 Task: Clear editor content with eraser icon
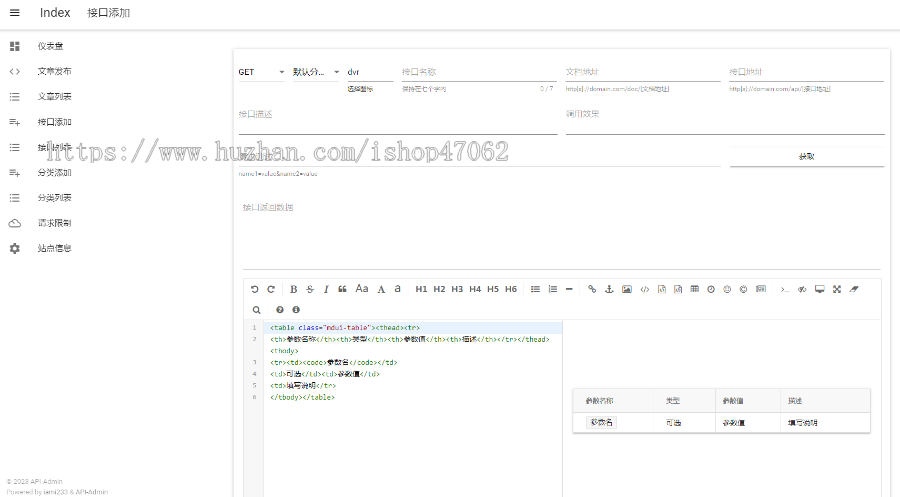tap(854, 289)
